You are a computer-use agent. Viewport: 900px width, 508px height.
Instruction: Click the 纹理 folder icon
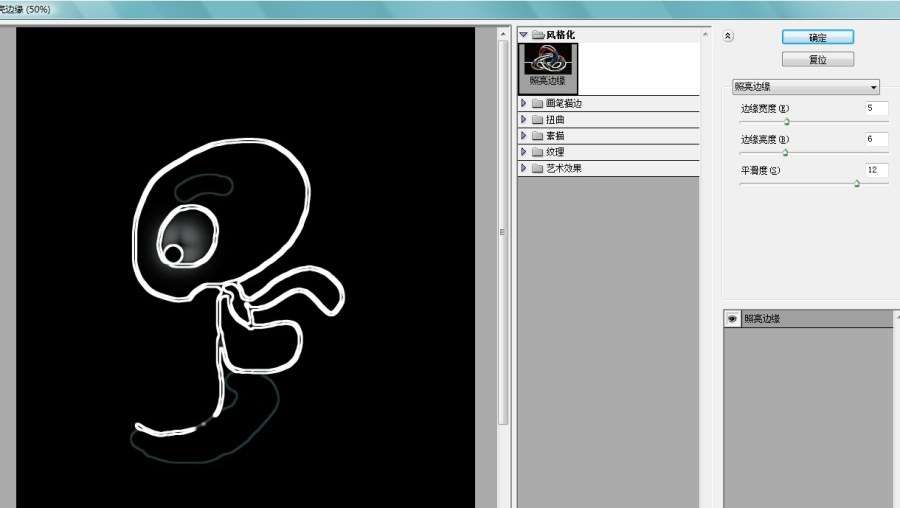pos(538,152)
